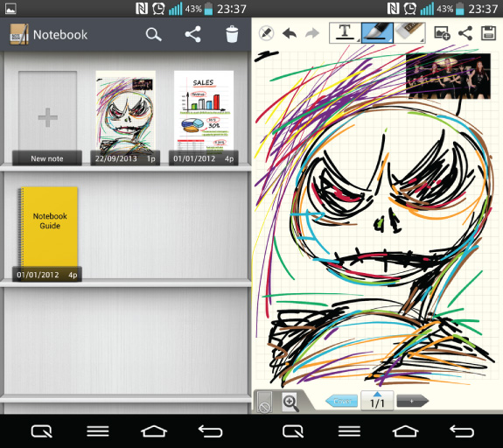This screenshot has height=448, width=503.
Task: Tap NFC icon in left status bar
Action: tap(142, 9)
